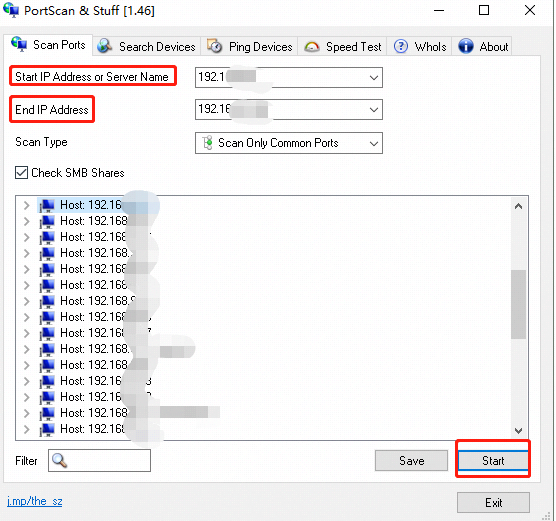Click the Search Devices globe icon
The image size is (556, 521).
(x=105, y=46)
